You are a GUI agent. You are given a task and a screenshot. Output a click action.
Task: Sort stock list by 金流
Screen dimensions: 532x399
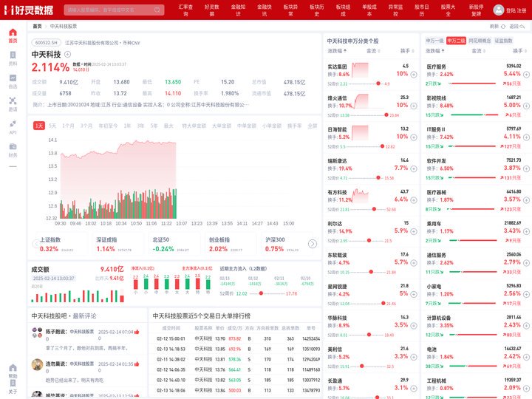pyautogui.click(x=373, y=51)
